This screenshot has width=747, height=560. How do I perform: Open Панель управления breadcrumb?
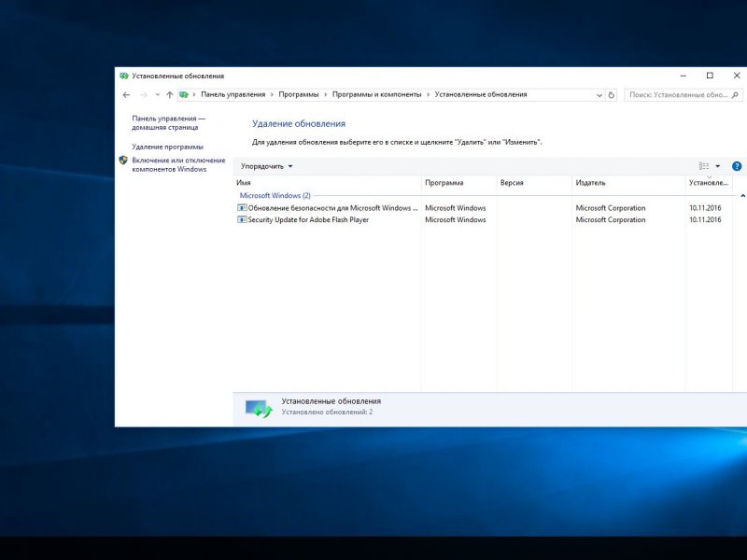[233, 95]
